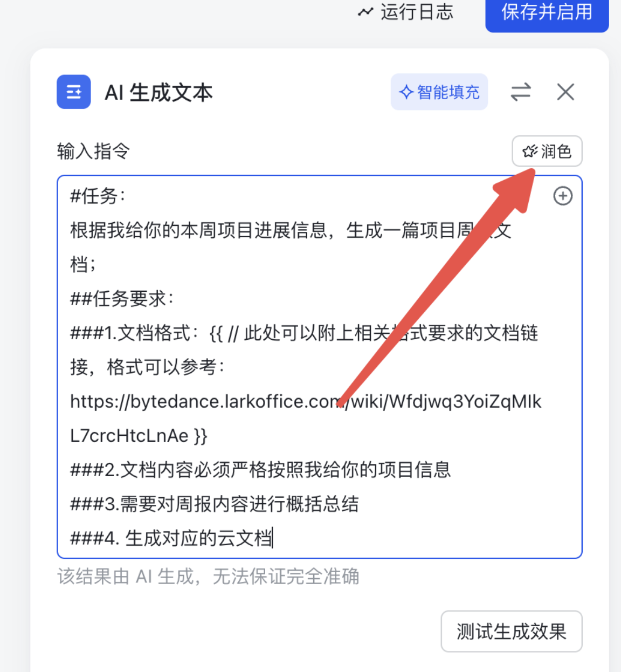Click the swap arrows icon beside 智能填充
This screenshot has width=621, height=672.
(521, 92)
